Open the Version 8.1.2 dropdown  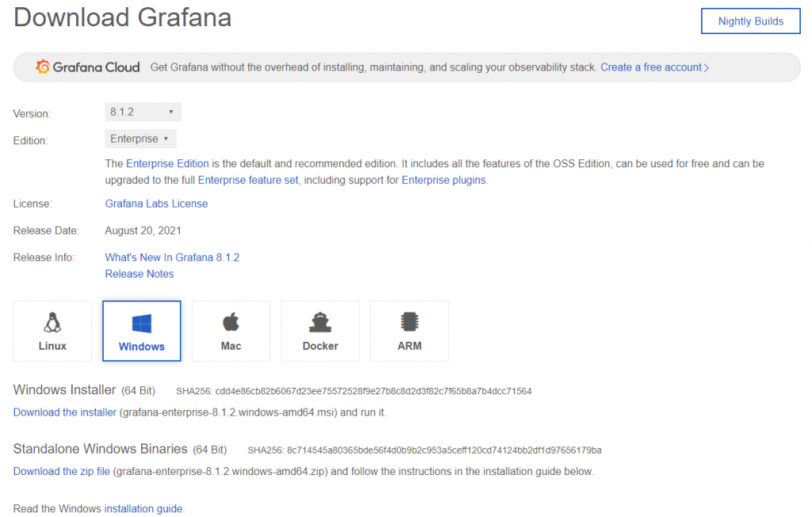pos(143,112)
